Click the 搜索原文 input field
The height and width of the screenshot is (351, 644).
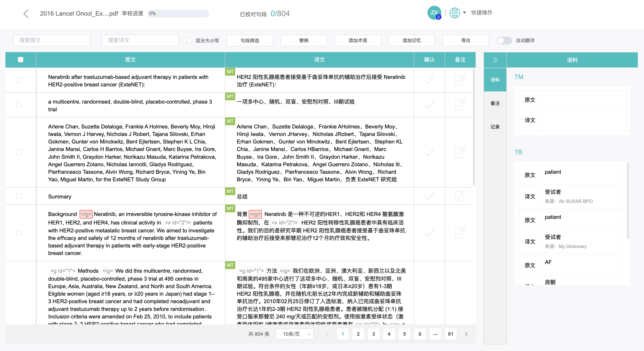51,40
